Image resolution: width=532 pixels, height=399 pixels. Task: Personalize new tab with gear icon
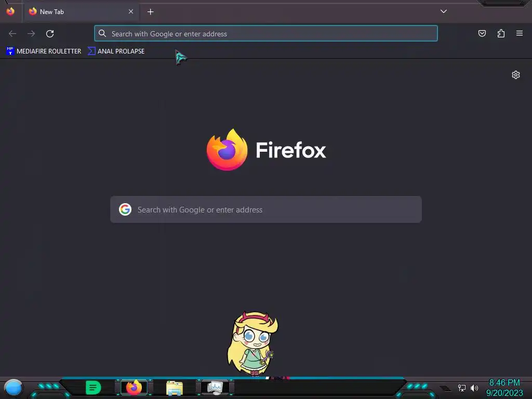(516, 75)
